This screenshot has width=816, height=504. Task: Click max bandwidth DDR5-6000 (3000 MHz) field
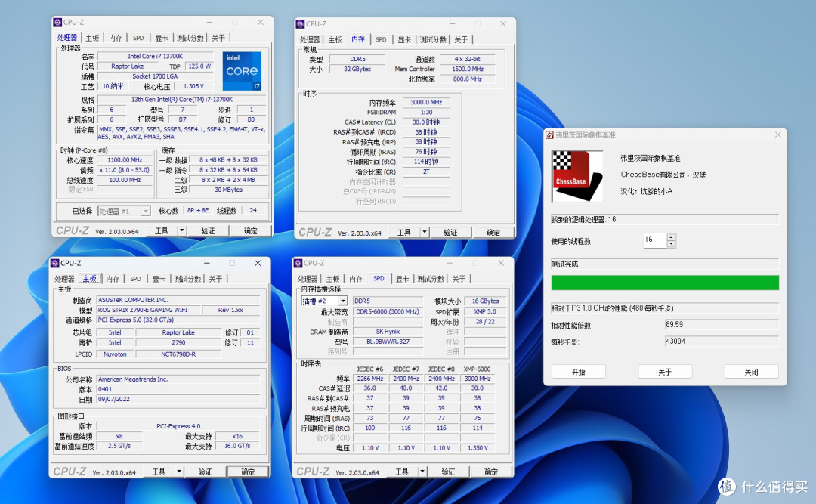[x=388, y=311]
